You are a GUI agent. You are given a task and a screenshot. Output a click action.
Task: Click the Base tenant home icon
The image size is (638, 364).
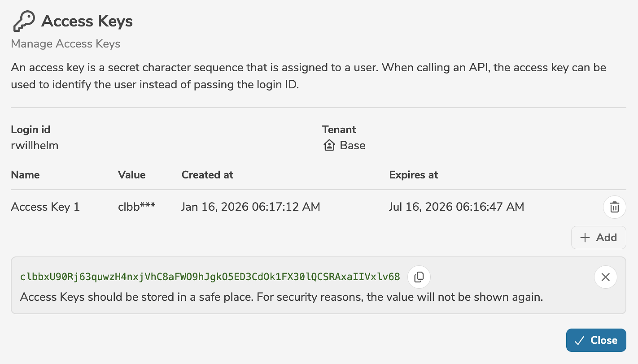[x=329, y=146]
